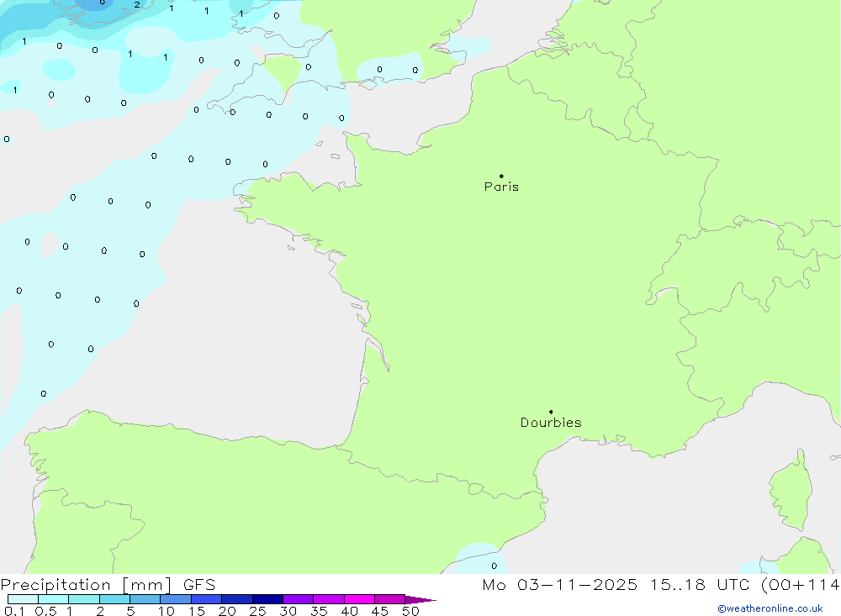Viewport: 841px width, 616px height.
Task: Pick the 1–2 mm legend swatch
Action: click(x=84, y=599)
